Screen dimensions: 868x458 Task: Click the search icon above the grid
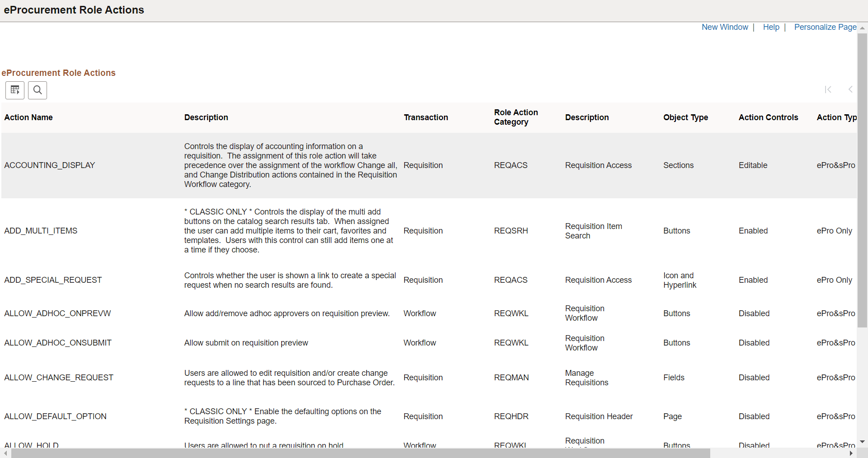(x=37, y=90)
